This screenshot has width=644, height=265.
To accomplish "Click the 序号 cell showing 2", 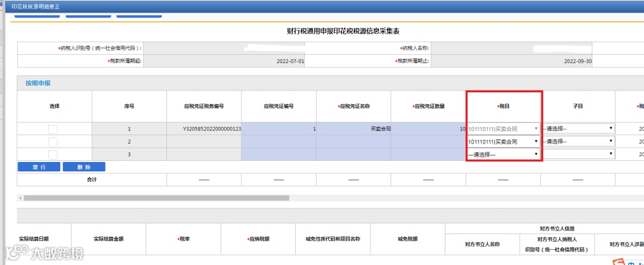I will tap(129, 142).
